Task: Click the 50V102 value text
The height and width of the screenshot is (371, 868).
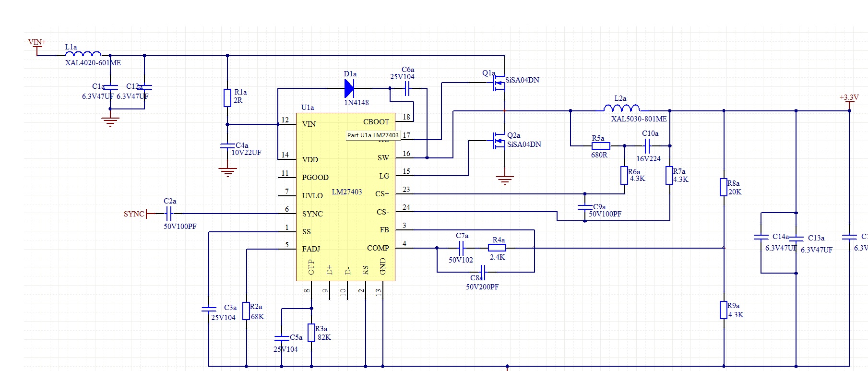Action: (461, 260)
